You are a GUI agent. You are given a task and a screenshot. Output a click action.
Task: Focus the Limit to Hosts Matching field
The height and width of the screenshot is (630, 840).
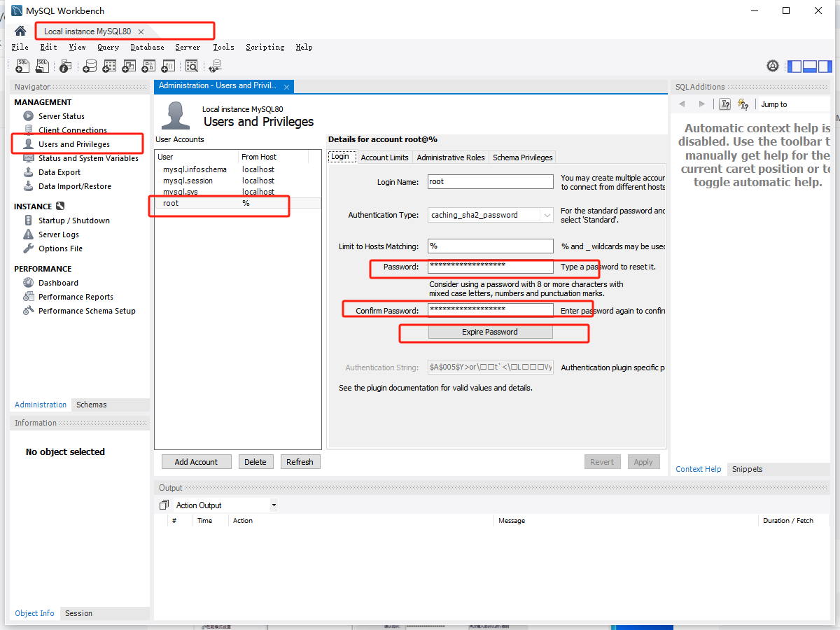point(491,246)
